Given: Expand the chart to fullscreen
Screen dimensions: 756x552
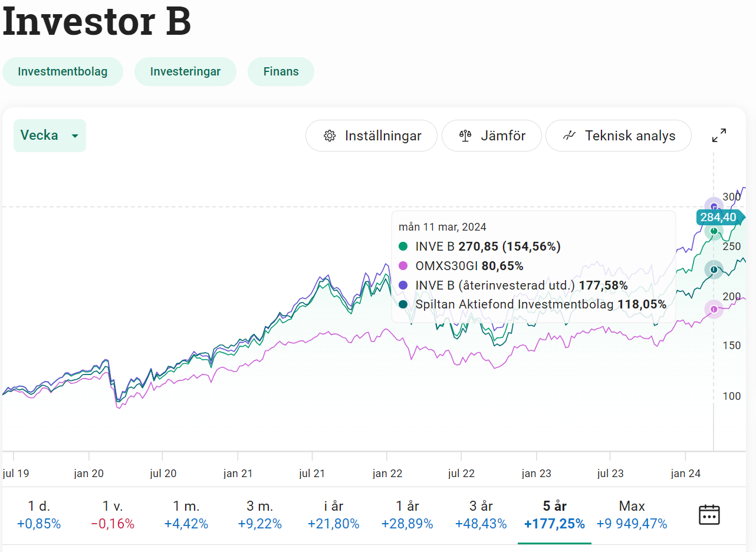Looking at the screenshot, I should [x=719, y=136].
